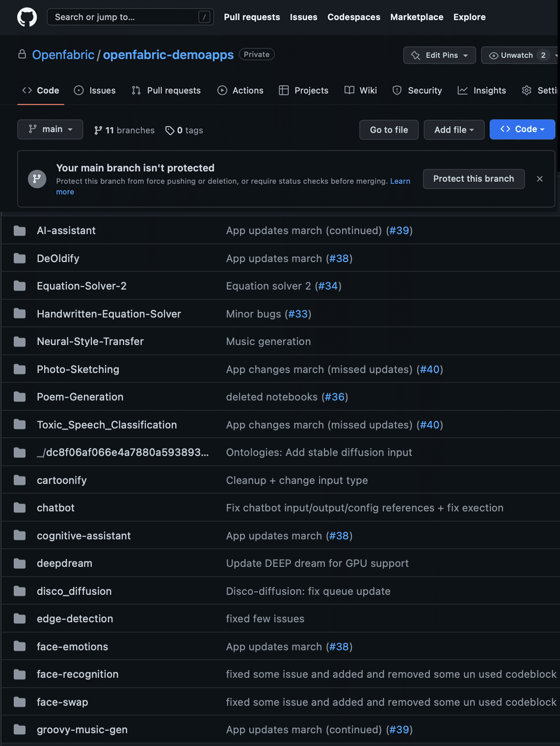Open pull request #33 link
The image size is (560, 746).
(298, 314)
